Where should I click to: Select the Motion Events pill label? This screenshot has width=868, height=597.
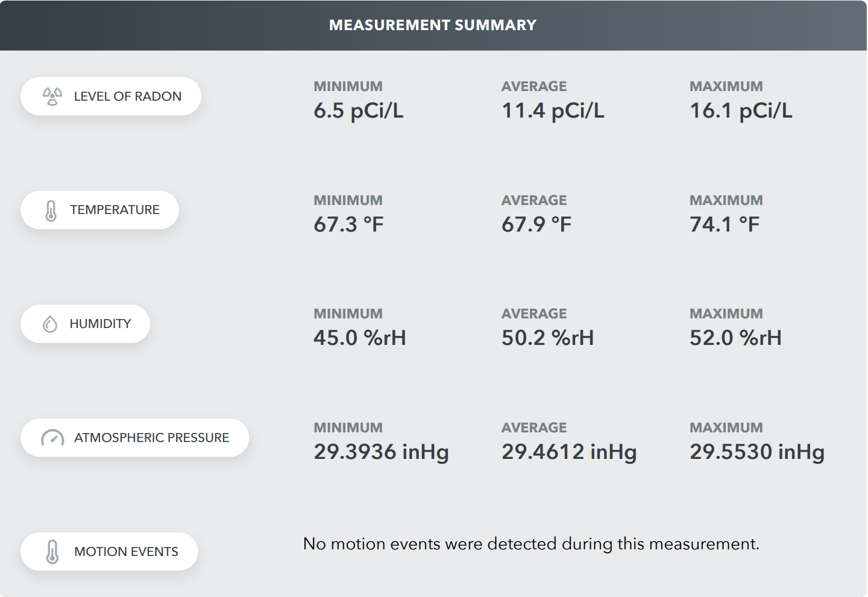point(109,552)
